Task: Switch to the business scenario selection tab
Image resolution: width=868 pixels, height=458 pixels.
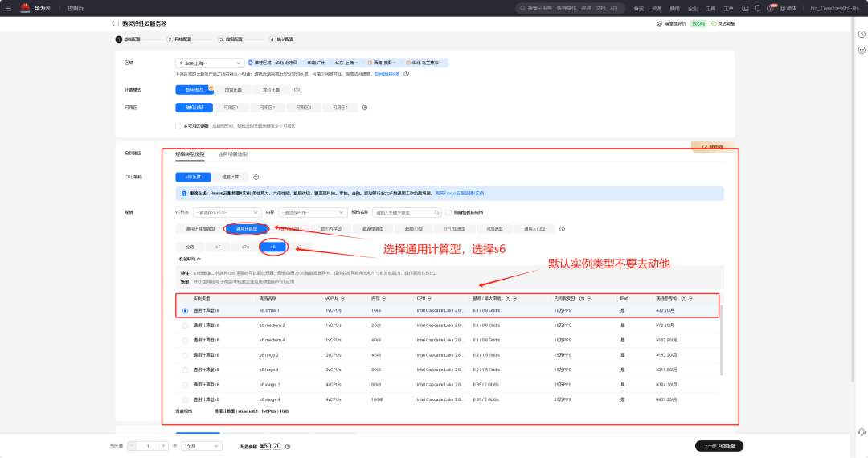Action: pyautogui.click(x=232, y=154)
